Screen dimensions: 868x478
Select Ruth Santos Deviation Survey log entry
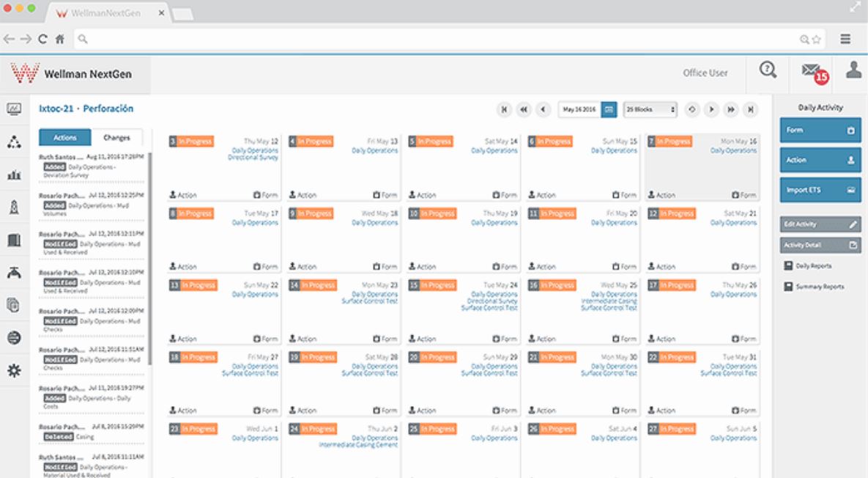[x=92, y=166]
